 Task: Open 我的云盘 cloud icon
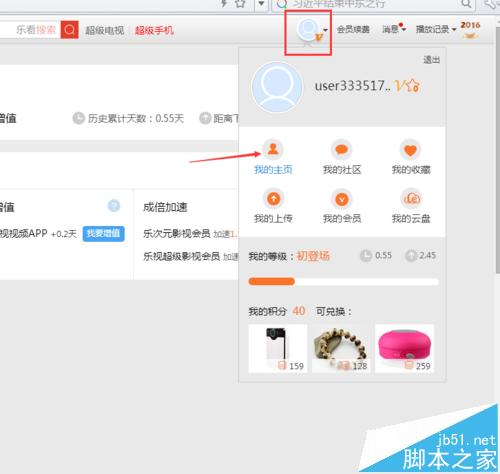pyautogui.click(x=411, y=198)
